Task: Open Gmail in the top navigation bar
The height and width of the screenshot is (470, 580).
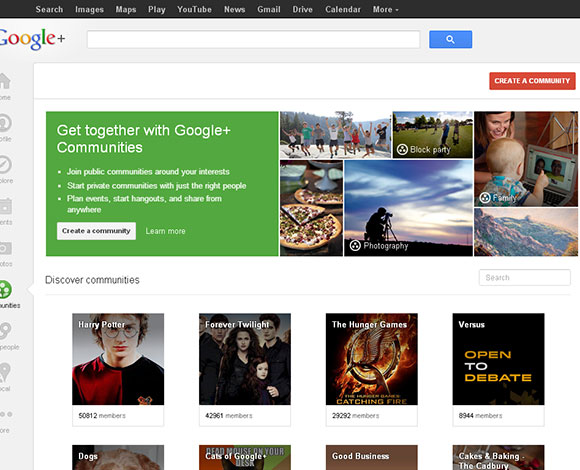Action: pyautogui.click(x=269, y=9)
